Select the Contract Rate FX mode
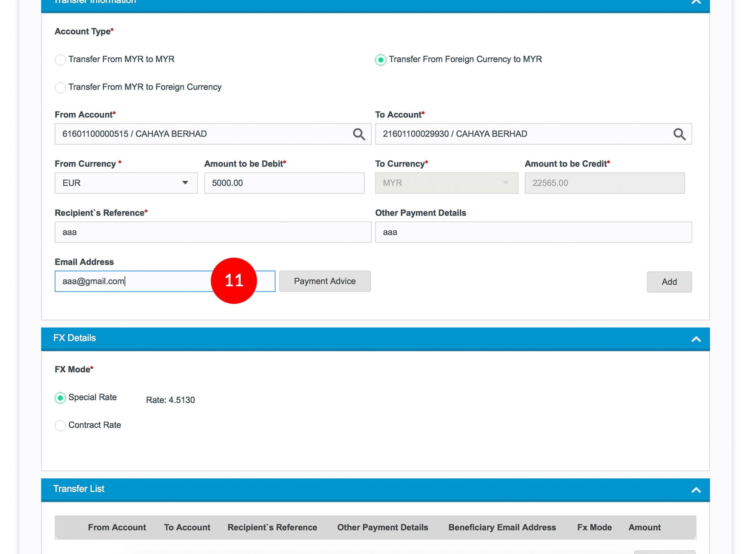 [60, 425]
